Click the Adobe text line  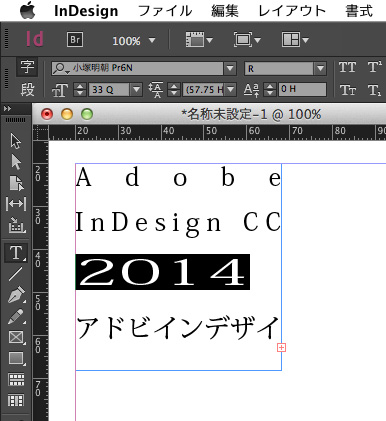178,178
